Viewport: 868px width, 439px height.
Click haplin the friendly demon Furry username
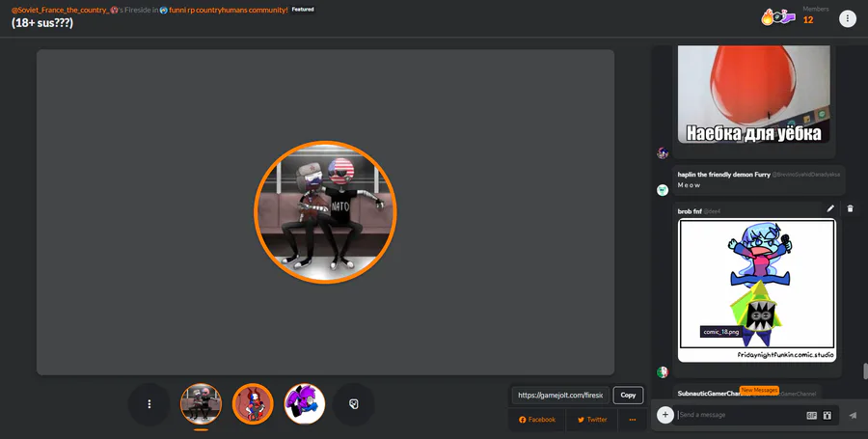[x=723, y=175]
